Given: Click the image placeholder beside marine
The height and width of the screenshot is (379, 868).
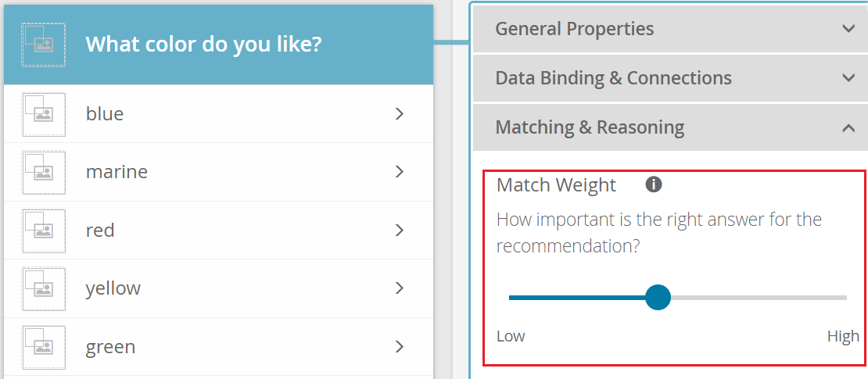Looking at the screenshot, I should click(x=44, y=172).
